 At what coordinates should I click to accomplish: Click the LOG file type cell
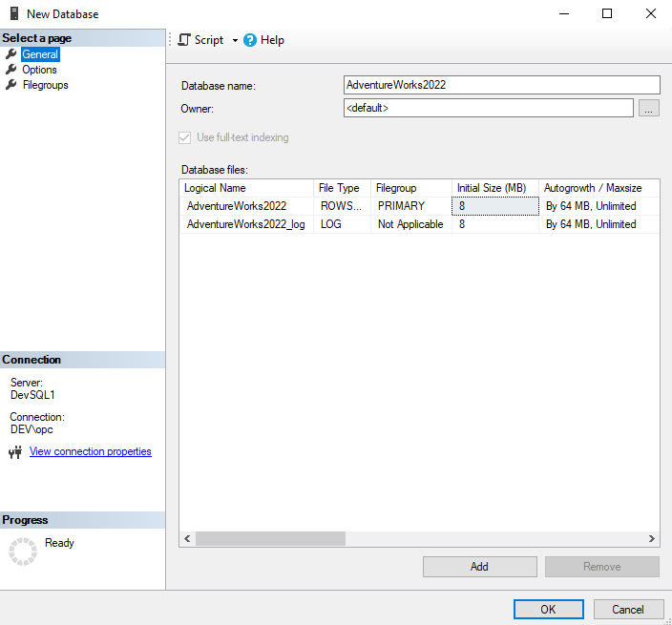(x=342, y=224)
